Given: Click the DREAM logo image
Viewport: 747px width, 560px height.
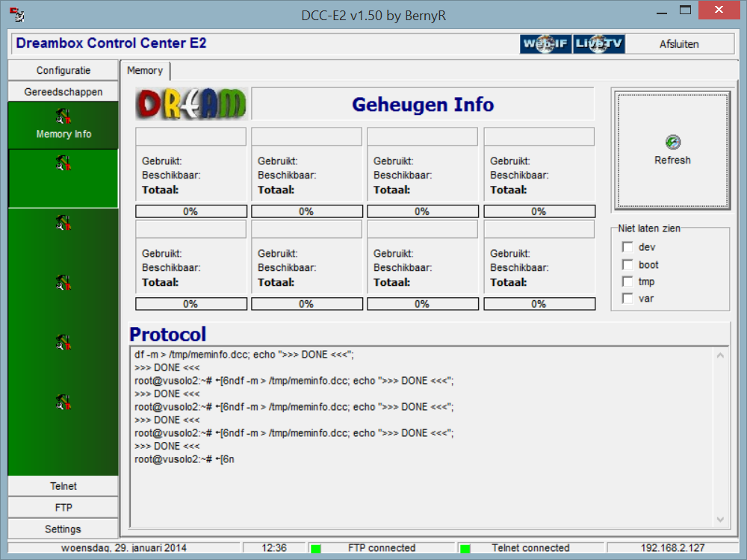Looking at the screenshot, I should tap(191, 103).
